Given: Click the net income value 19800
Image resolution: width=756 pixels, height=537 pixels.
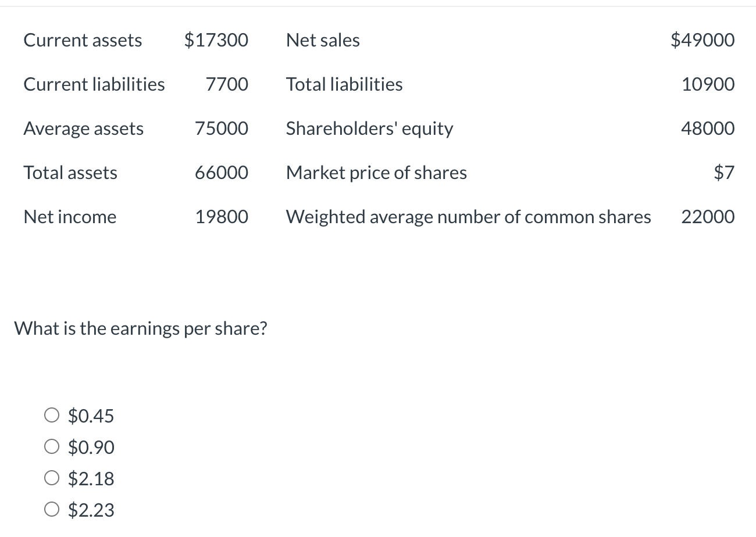Looking at the screenshot, I should tap(222, 217).
